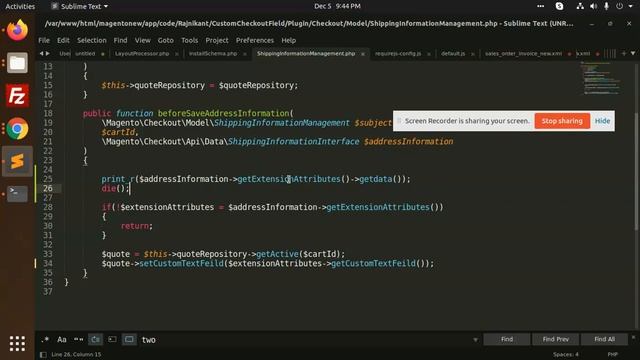Toggle in-selection search option

112,340
